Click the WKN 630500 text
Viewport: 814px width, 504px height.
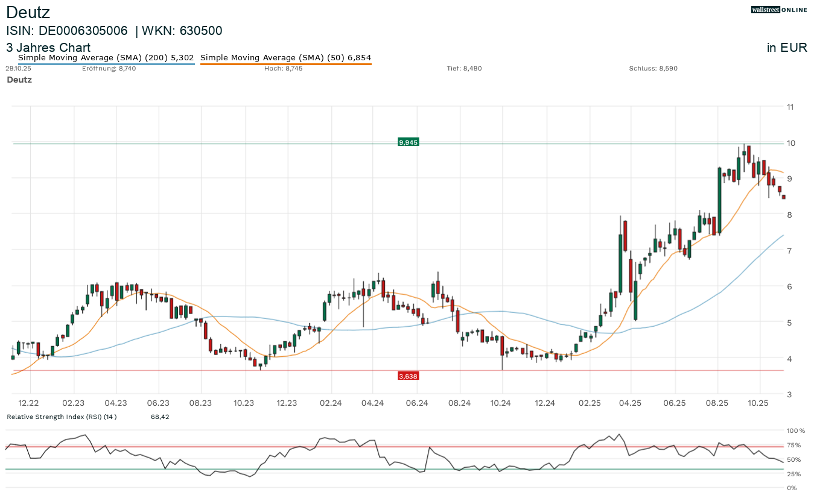click(x=182, y=31)
